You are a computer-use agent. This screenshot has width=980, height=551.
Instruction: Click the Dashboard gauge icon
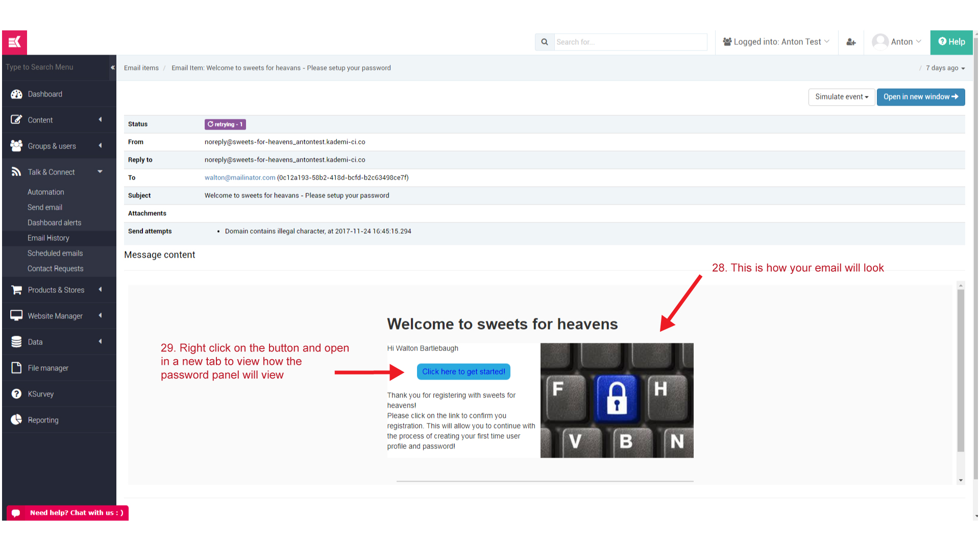16,94
